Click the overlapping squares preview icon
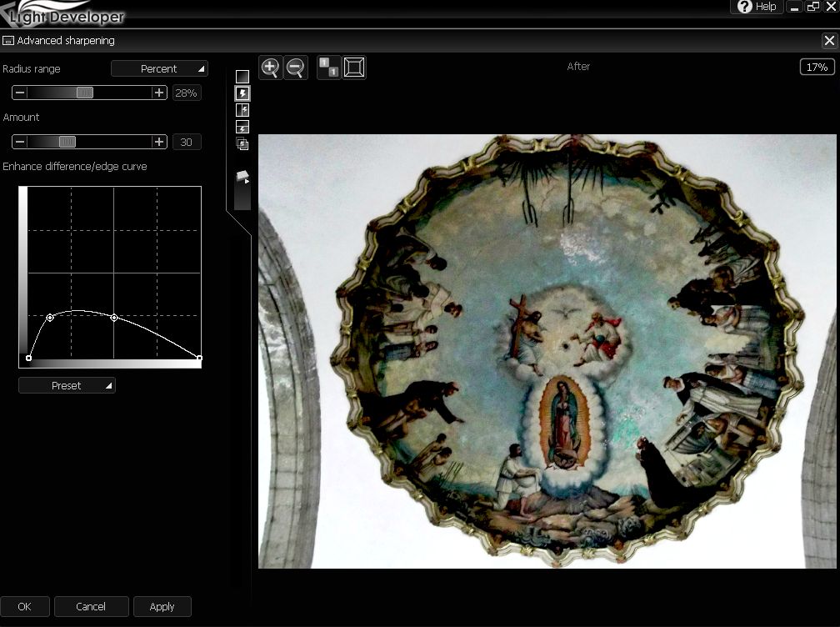 (x=242, y=143)
